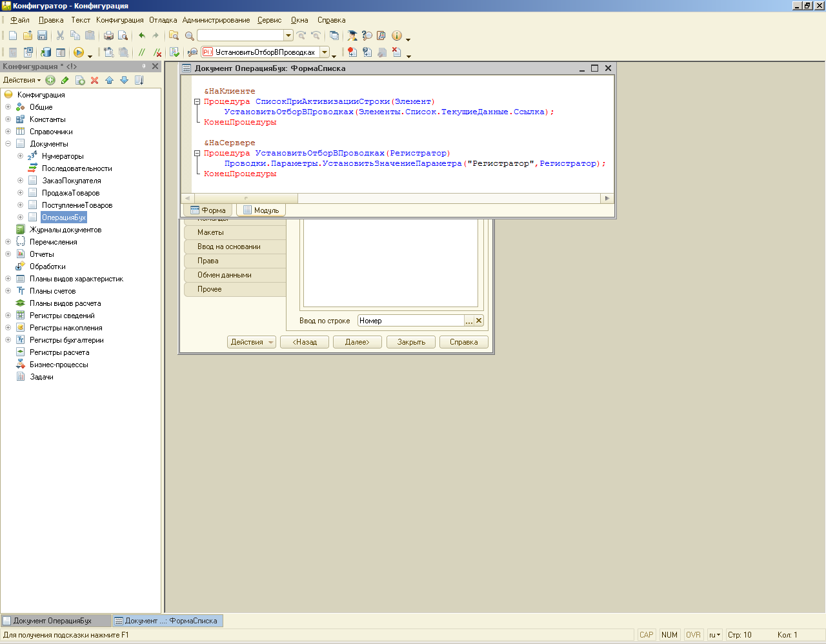
Task: Collapse the Документы tree node
Action: coord(8,144)
